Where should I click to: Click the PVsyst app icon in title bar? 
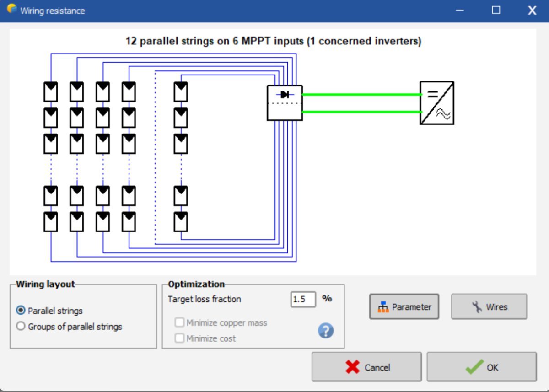click(11, 10)
